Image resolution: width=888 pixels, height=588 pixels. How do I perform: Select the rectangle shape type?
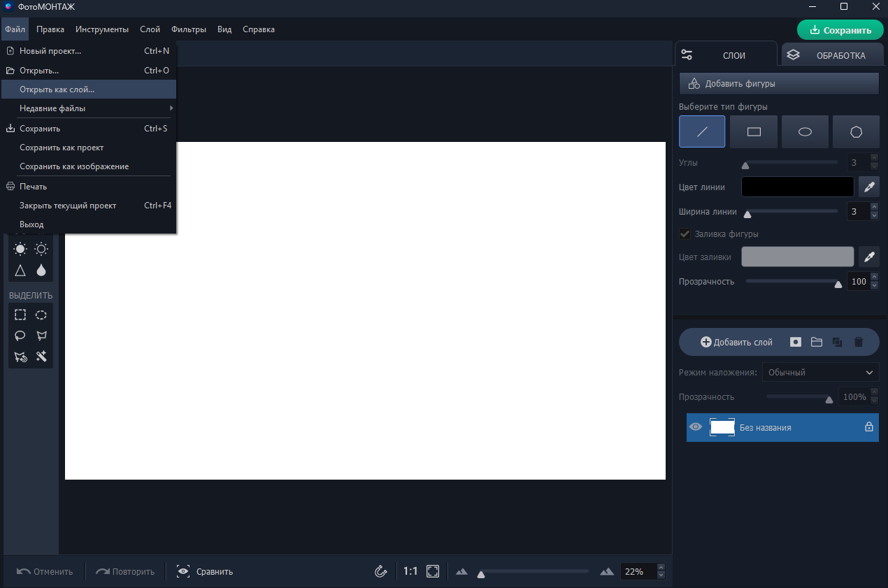click(754, 131)
